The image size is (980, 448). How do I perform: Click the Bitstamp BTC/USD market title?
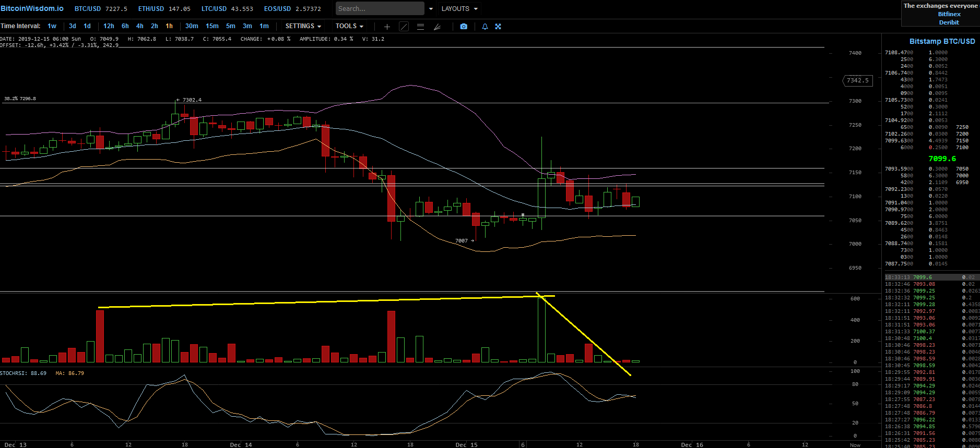[x=942, y=41]
